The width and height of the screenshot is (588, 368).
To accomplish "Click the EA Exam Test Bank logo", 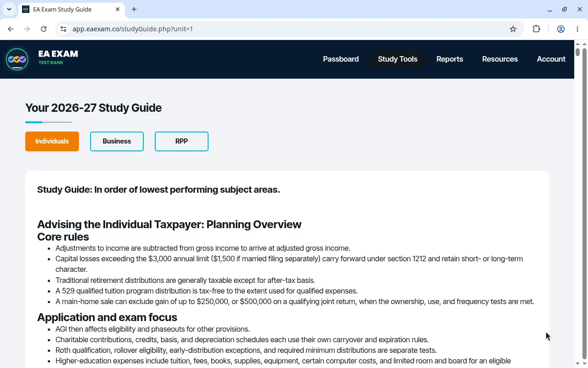I will [41, 59].
